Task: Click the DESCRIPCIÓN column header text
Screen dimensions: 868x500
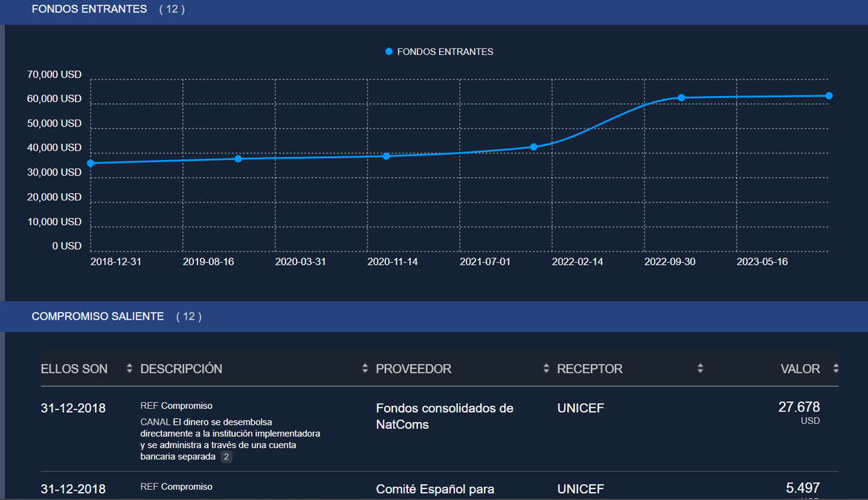Action: 182,369
